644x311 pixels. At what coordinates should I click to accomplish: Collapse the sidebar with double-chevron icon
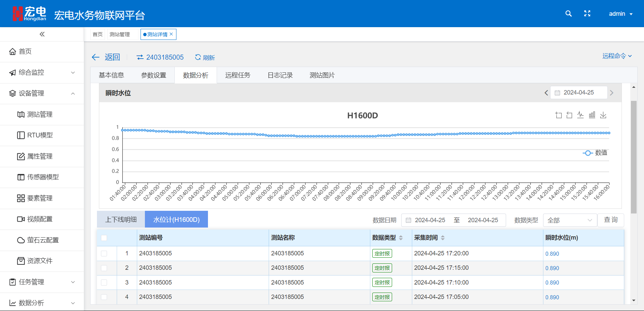coord(42,34)
